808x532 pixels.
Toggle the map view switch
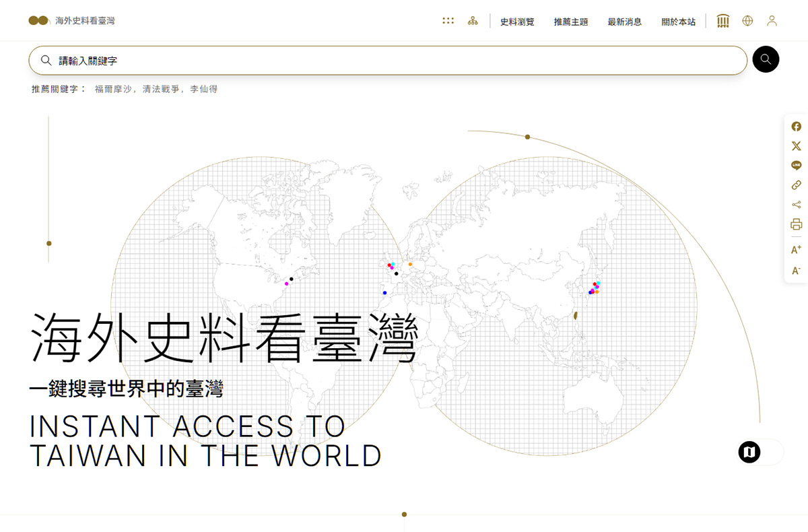tap(761, 452)
